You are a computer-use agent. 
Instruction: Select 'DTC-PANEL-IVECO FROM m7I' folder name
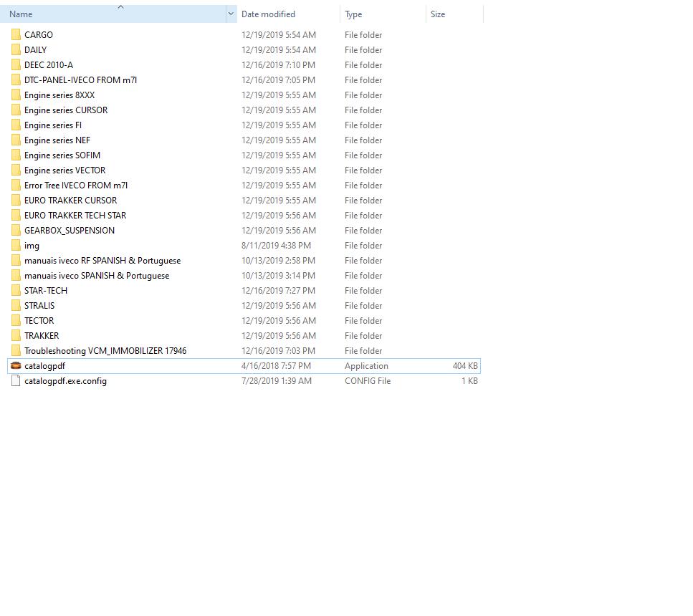click(80, 80)
